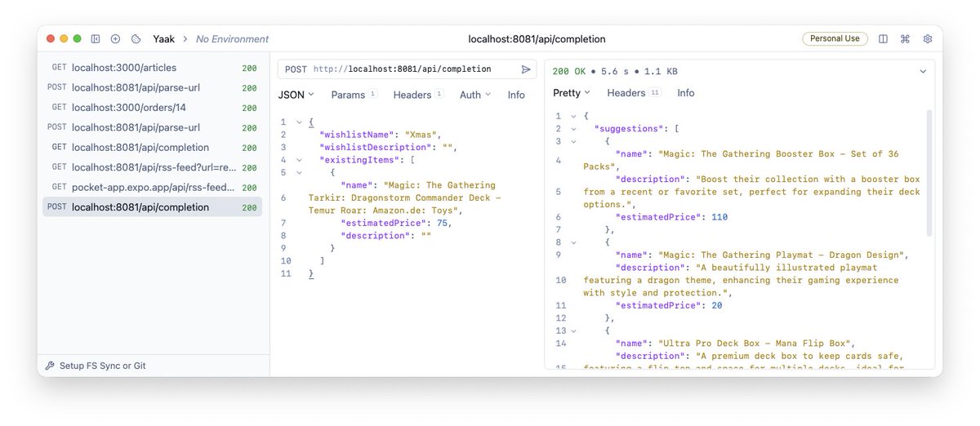This screenshot has width=980, height=426.
Task: Open the command palette icon
Action: tap(905, 38)
